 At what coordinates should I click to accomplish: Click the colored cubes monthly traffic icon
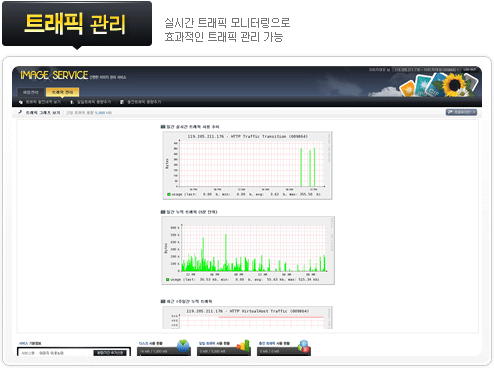coord(304,346)
